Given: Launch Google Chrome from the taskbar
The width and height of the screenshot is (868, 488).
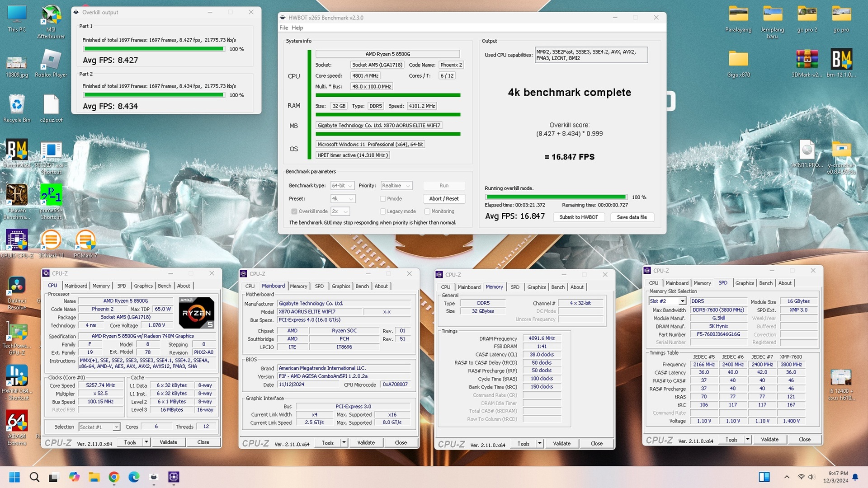Looking at the screenshot, I should pos(114,477).
